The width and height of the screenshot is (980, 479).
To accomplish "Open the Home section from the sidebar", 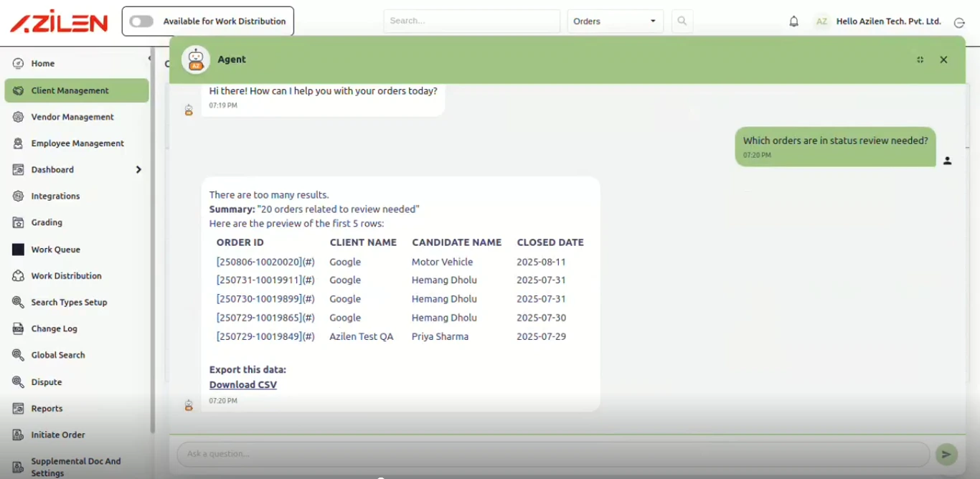I will coord(43,63).
